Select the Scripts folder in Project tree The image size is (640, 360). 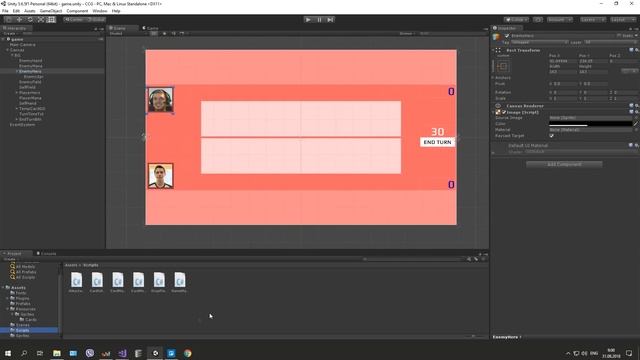(22, 330)
